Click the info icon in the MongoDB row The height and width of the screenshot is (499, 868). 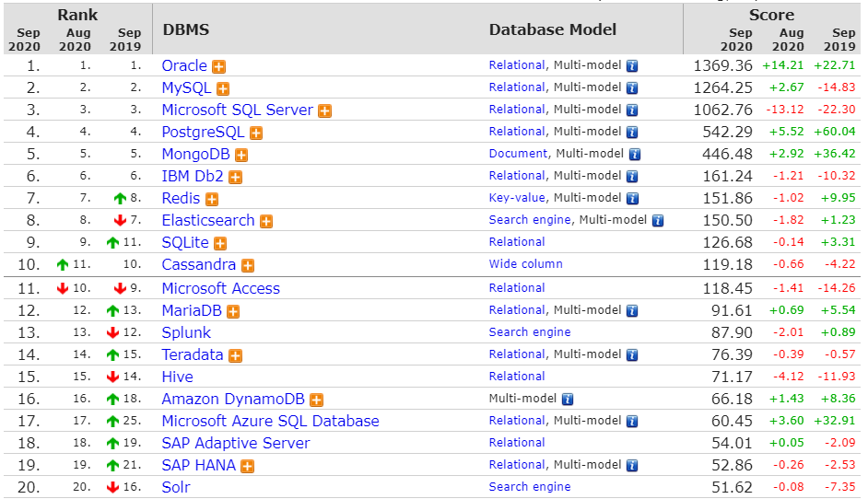pyautogui.click(x=635, y=155)
